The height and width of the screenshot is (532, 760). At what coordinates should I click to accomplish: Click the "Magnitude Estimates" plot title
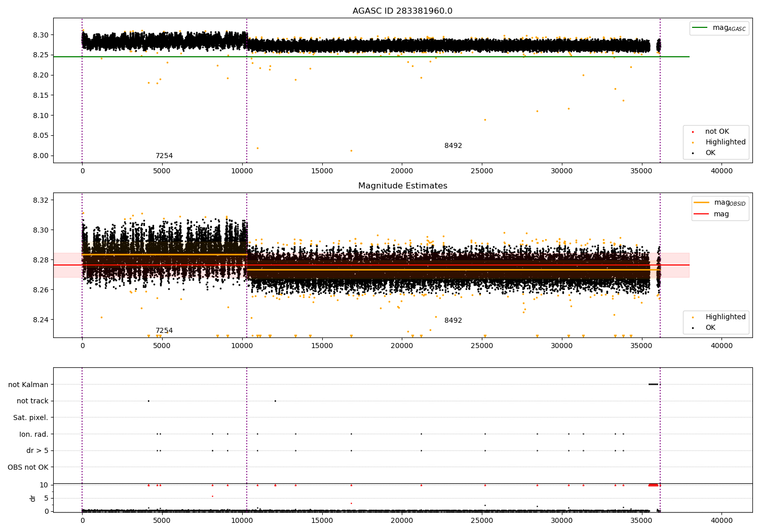tap(403, 186)
